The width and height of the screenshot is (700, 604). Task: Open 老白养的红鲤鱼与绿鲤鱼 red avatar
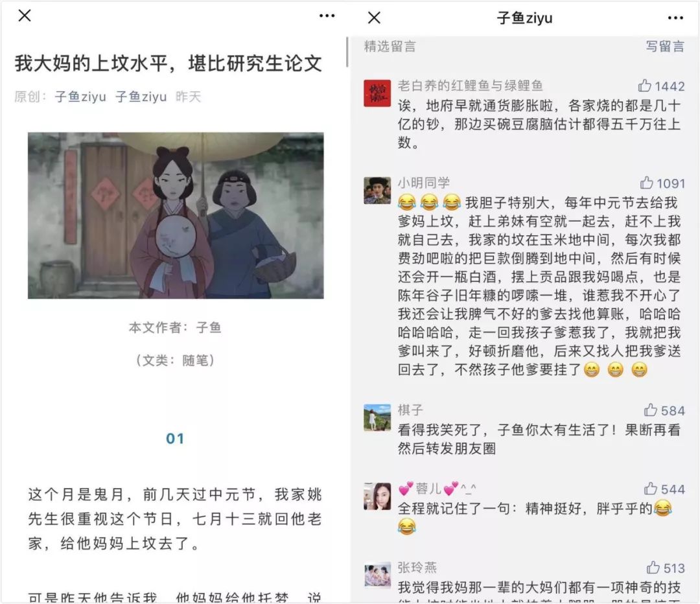point(377,93)
